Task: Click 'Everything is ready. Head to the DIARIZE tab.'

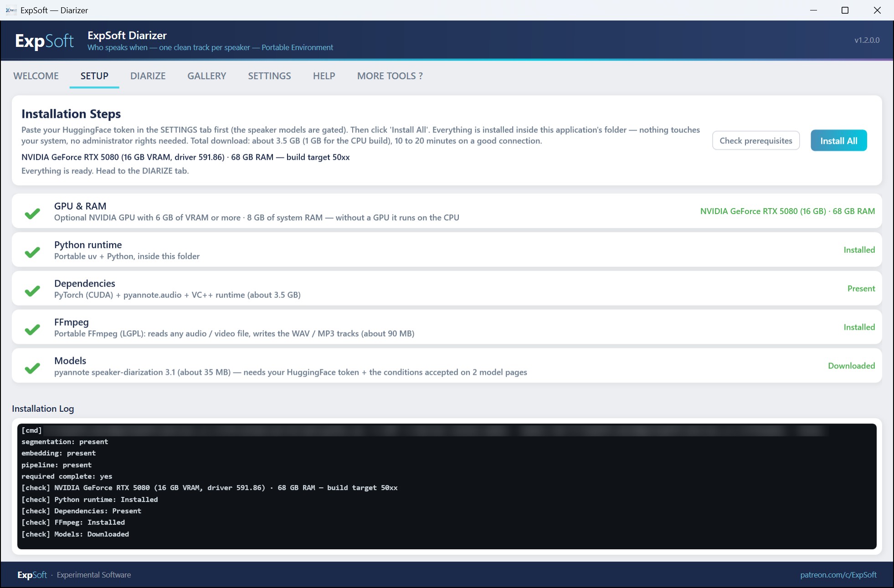Action: click(105, 171)
